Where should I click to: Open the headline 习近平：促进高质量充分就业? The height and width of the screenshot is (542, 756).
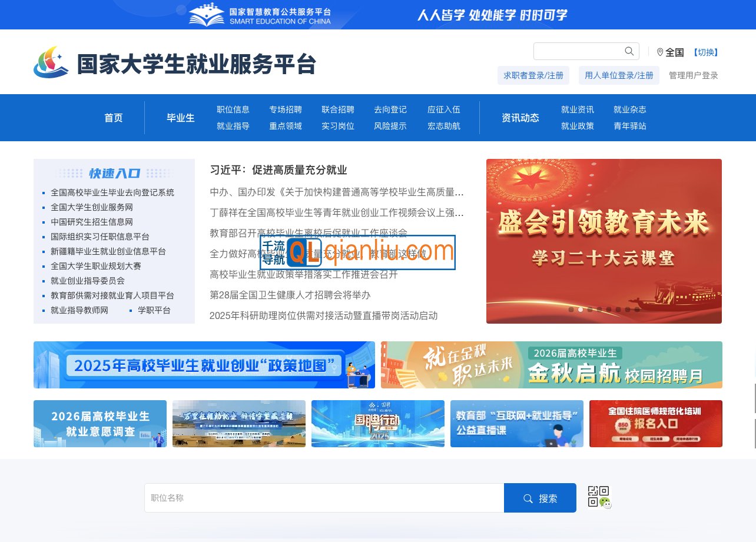coord(279,170)
